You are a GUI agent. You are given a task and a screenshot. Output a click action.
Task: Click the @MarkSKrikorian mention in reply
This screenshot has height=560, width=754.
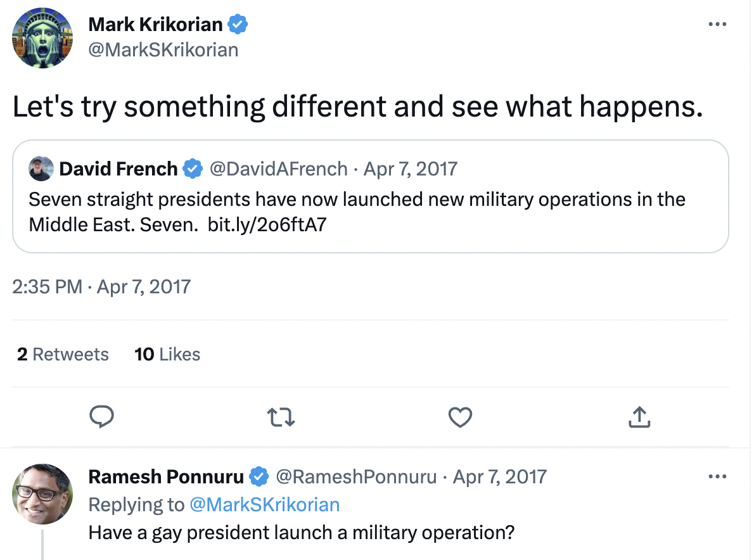coord(264,504)
